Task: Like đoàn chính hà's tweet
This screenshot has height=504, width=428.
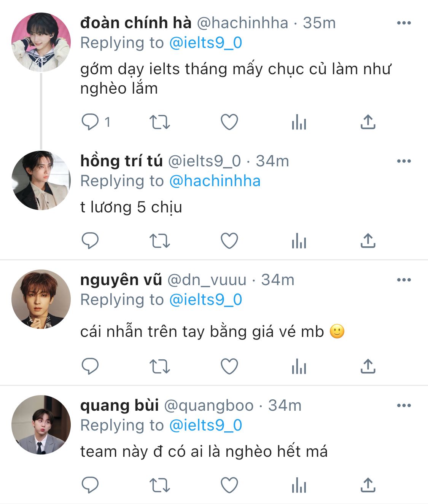Action: 229,122
